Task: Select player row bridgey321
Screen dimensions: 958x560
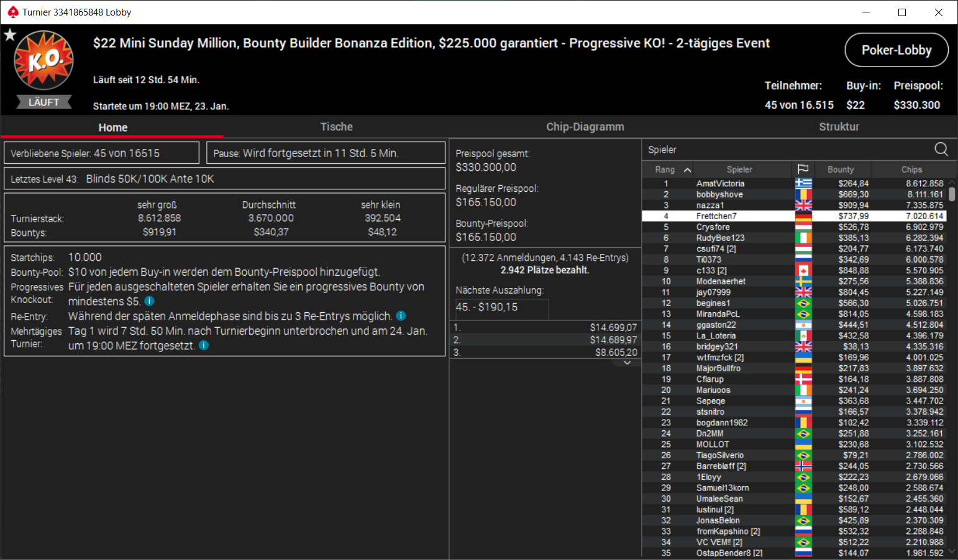Action: pos(794,346)
